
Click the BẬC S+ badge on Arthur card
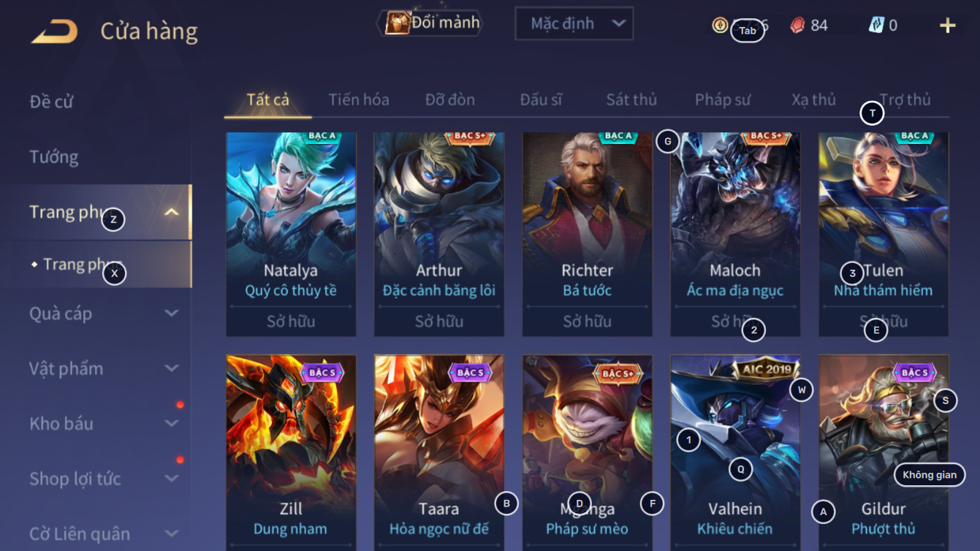(x=469, y=137)
